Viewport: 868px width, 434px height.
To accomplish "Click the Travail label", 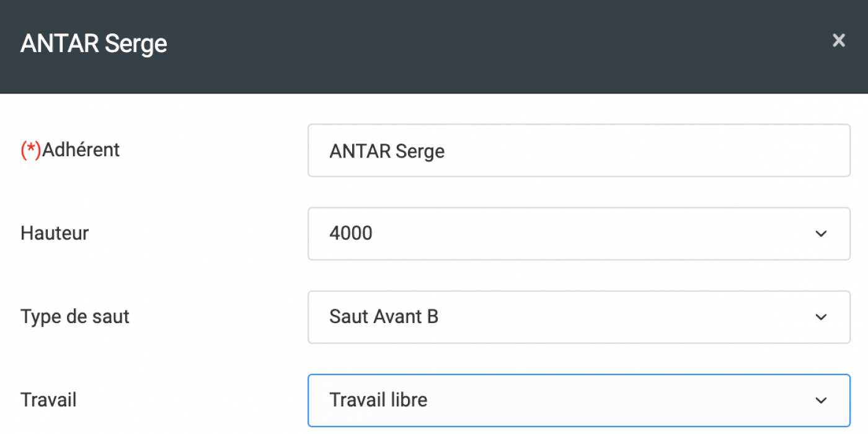I will tap(48, 399).
